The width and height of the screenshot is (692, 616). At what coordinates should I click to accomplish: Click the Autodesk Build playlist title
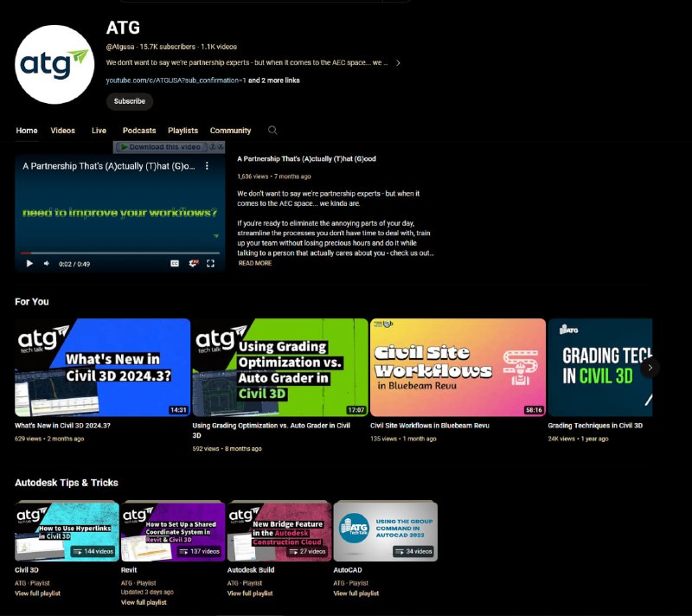click(251, 569)
